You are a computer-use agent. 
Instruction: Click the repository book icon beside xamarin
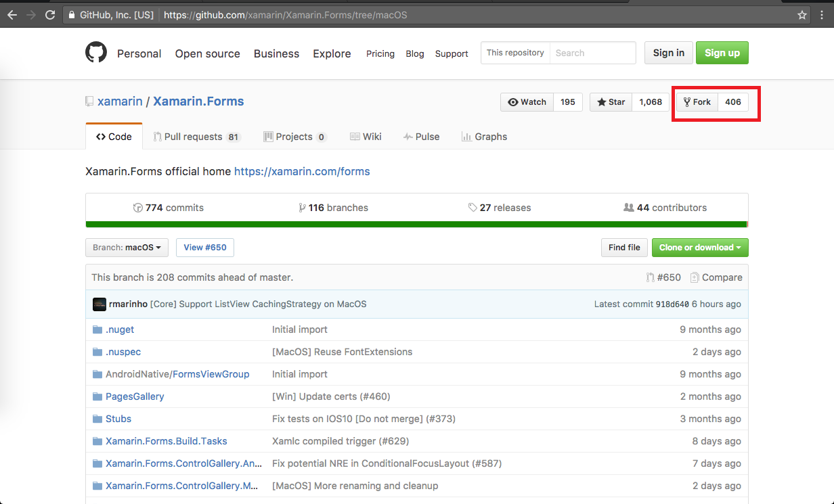coord(89,101)
